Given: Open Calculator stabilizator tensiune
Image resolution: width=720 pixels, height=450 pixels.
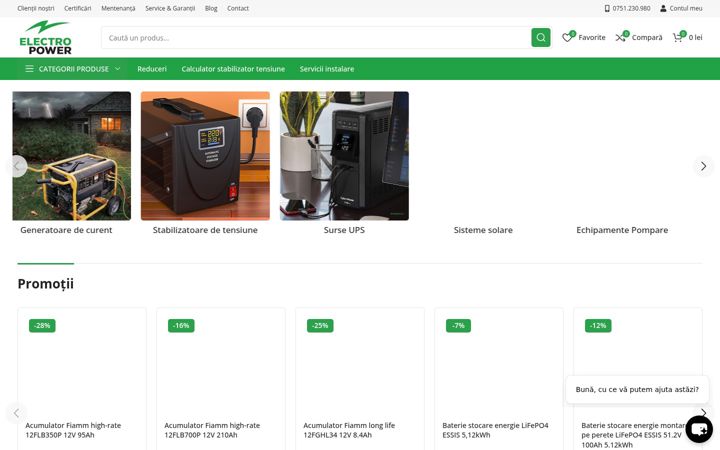Looking at the screenshot, I should point(233,69).
